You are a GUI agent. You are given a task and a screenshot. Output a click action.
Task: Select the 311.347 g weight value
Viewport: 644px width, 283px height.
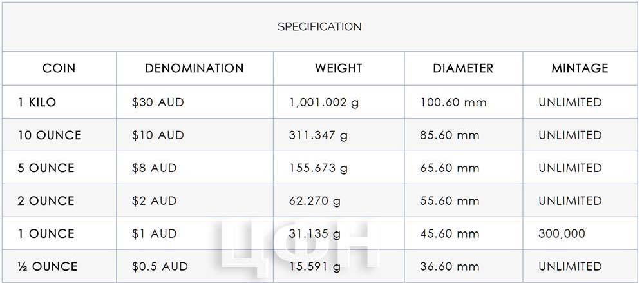tap(318, 135)
